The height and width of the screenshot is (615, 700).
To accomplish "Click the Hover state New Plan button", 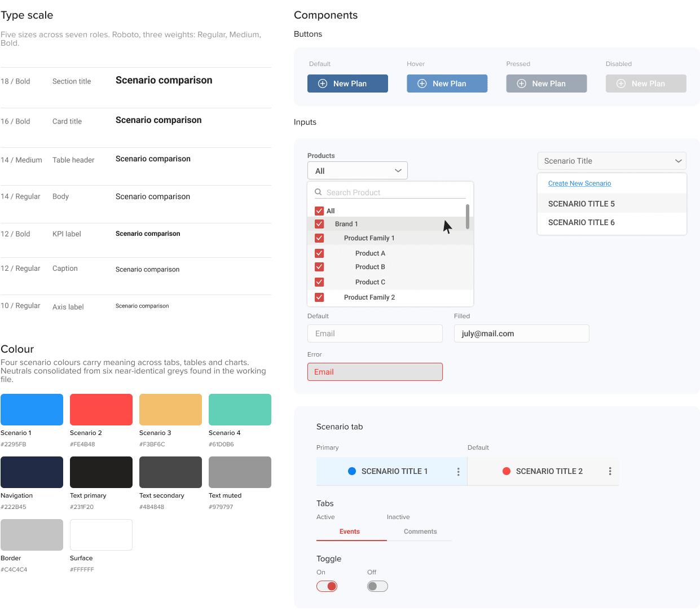I will [x=447, y=84].
